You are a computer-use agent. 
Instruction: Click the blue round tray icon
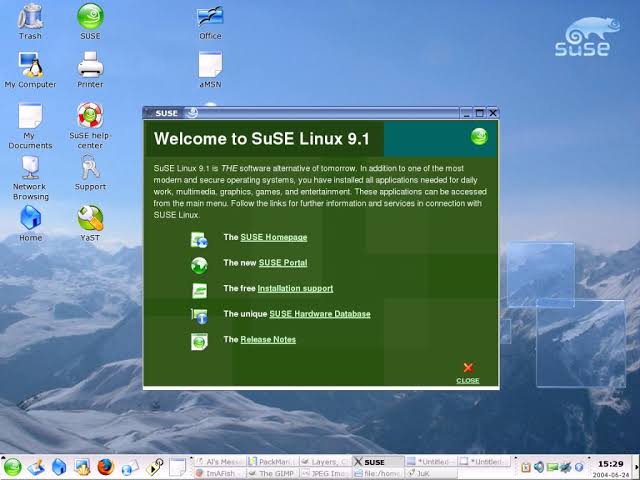(579, 467)
